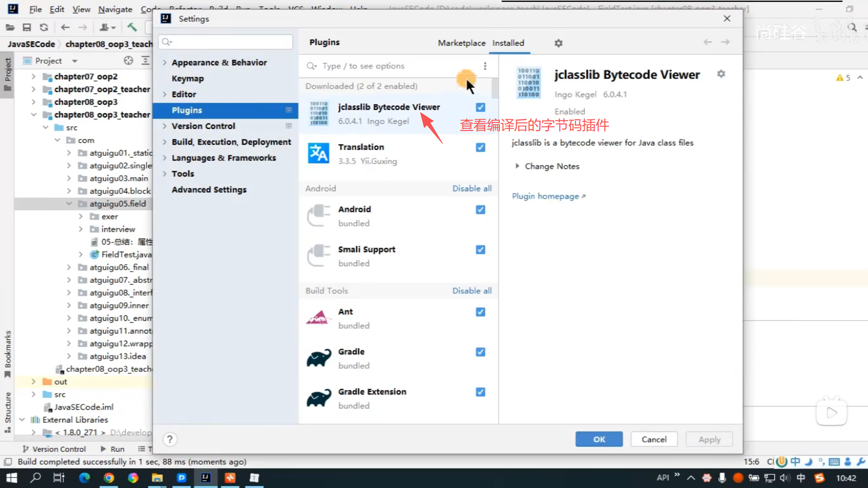Click the Plugins settings gear icon
868x488 pixels.
coord(558,43)
